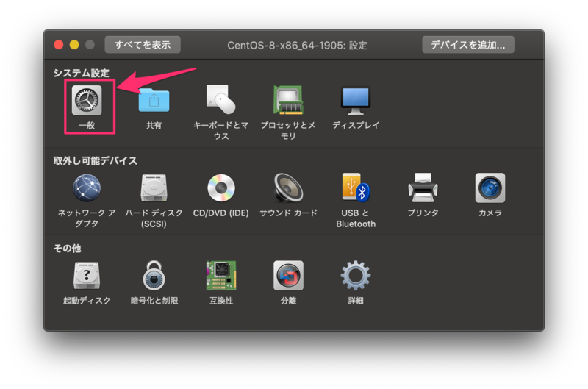
Task: Open the 詳細 advanced gear icon
Action: (x=356, y=275)
